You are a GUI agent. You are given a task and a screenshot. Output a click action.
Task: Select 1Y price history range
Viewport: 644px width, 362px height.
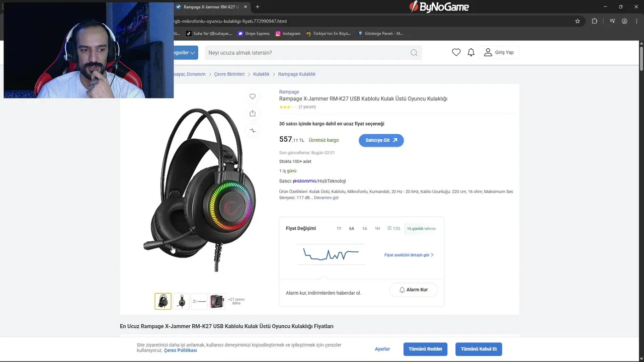click(339, 229)
